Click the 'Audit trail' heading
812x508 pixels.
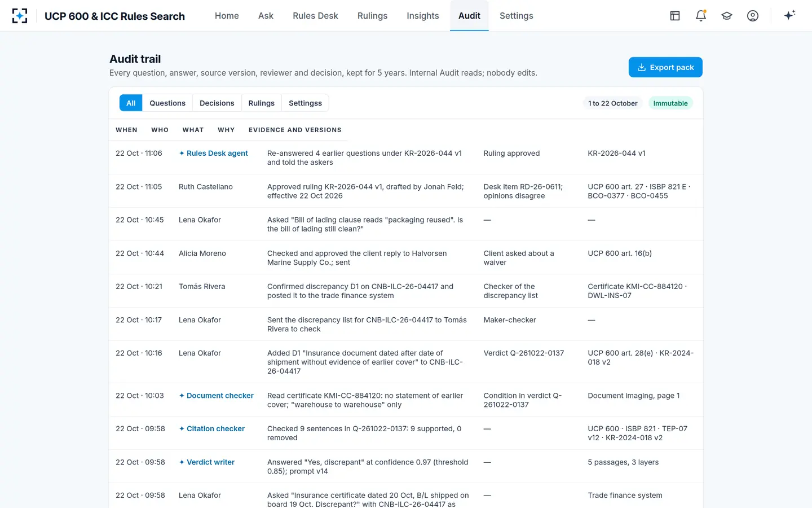pos(135,59)
